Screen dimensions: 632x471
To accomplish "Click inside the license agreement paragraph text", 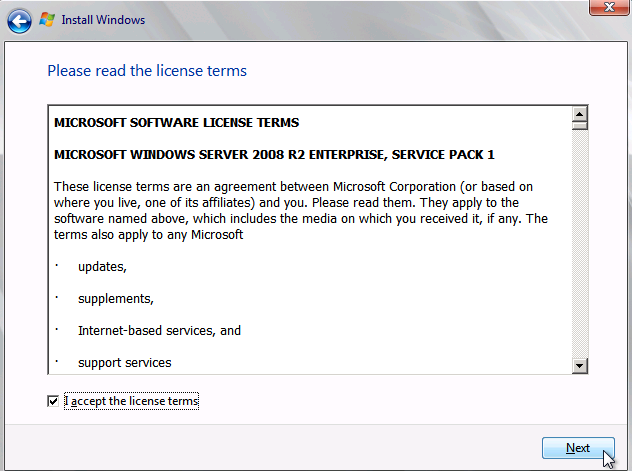I will point(300,203).
